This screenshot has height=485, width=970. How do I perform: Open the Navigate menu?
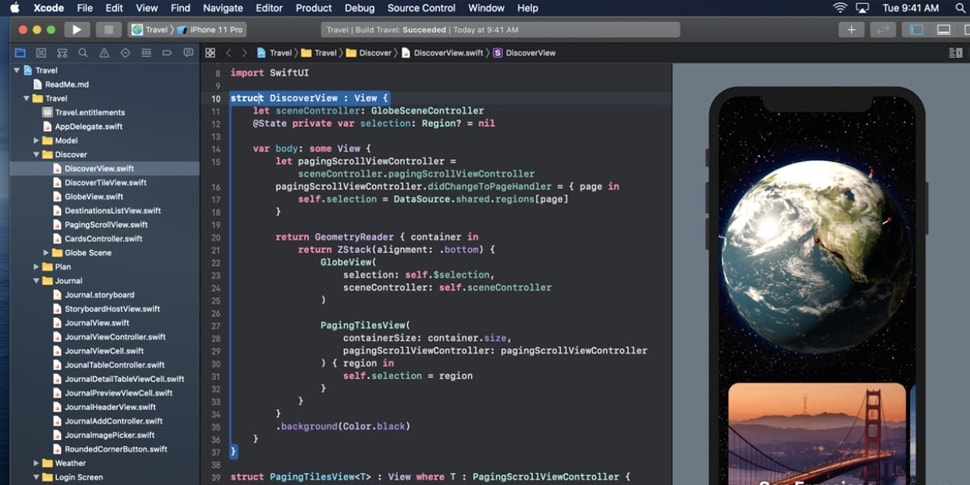pyautogui.click(x=223, y=8)
